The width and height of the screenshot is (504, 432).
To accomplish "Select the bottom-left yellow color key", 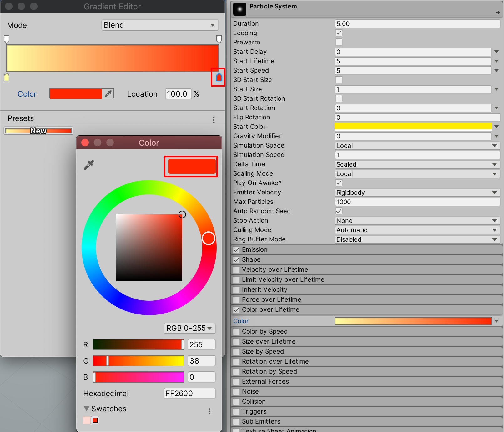I will (x=7, y=77).
